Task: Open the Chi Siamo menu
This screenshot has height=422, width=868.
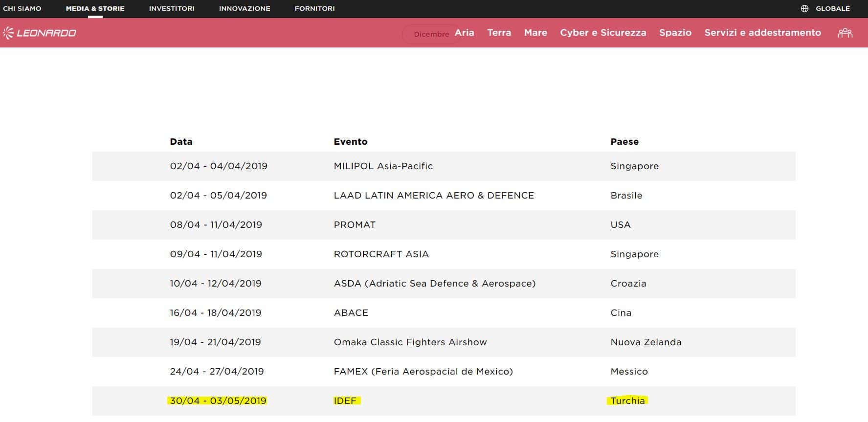Action: [22, 8]
